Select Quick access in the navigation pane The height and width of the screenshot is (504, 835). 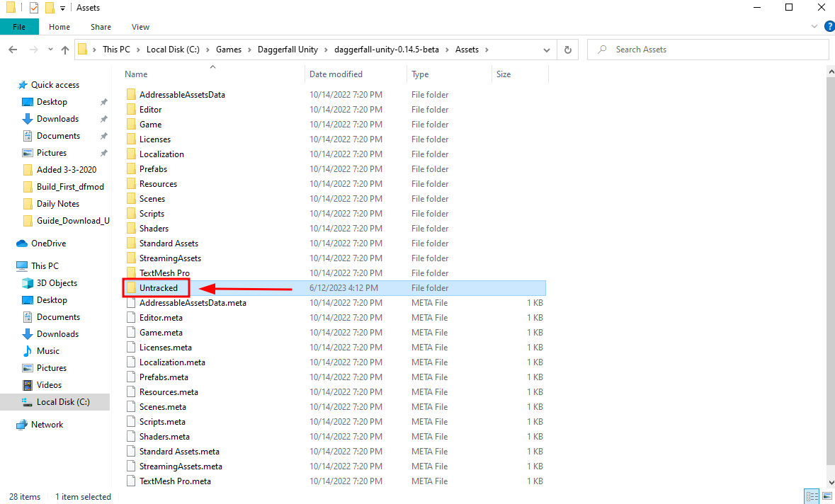tap(55, 85)
